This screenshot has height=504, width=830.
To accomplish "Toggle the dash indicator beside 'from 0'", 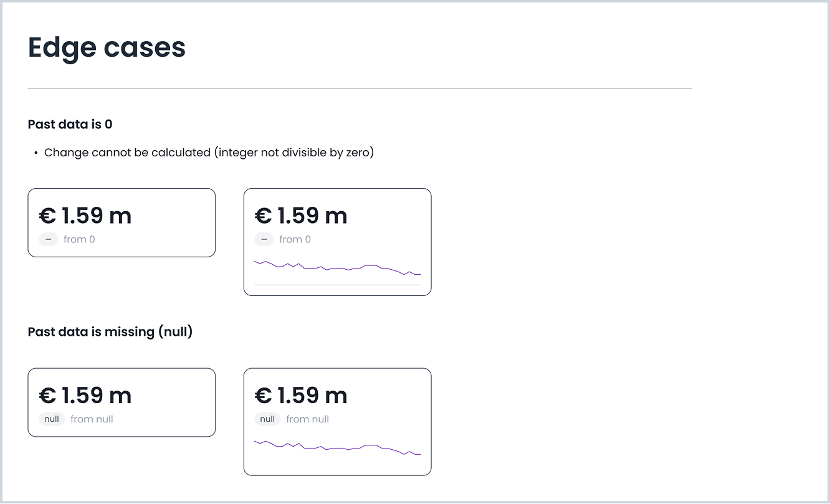I will coord(48,239).
